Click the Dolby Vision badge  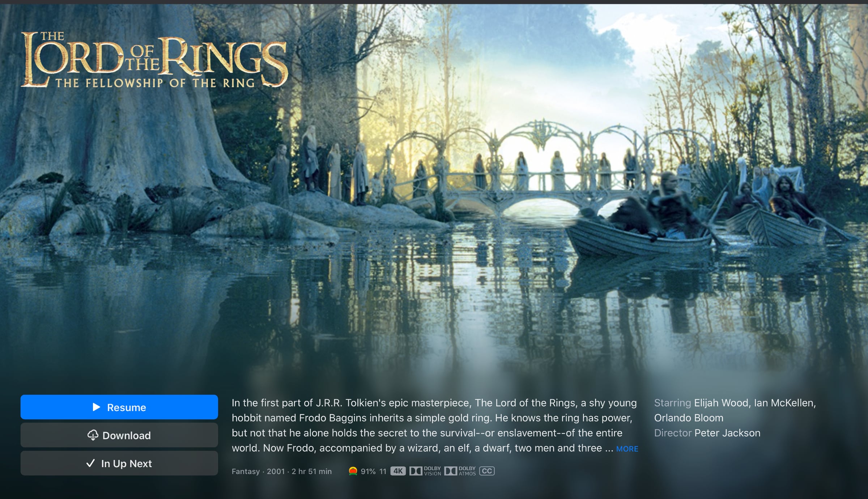click(x=425, y=471)
